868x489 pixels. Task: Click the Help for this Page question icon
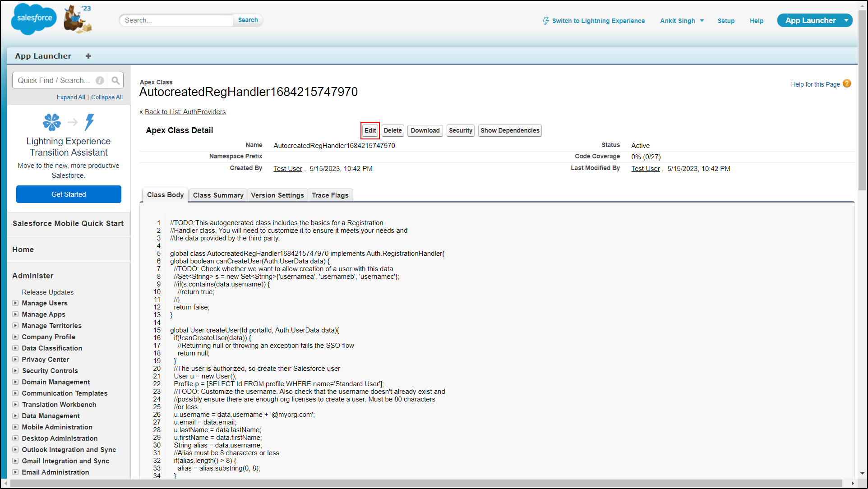[847, 84]
